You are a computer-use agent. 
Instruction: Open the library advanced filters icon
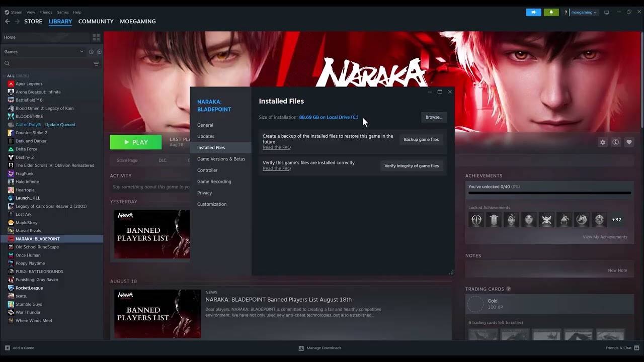96,63
